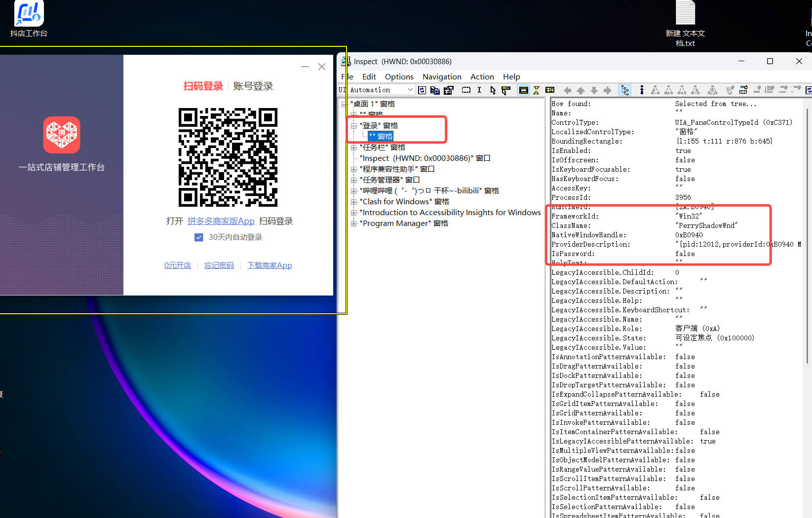Open the Action menu
The image size is (812, 518).
tap(482, 76)
